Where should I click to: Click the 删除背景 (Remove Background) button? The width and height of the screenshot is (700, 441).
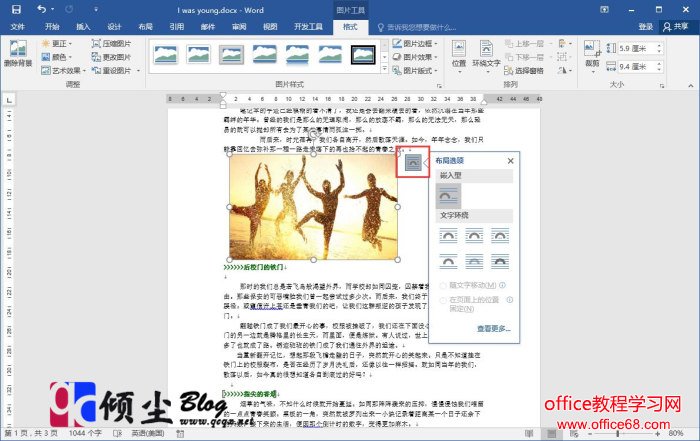(x=18, y=54)
